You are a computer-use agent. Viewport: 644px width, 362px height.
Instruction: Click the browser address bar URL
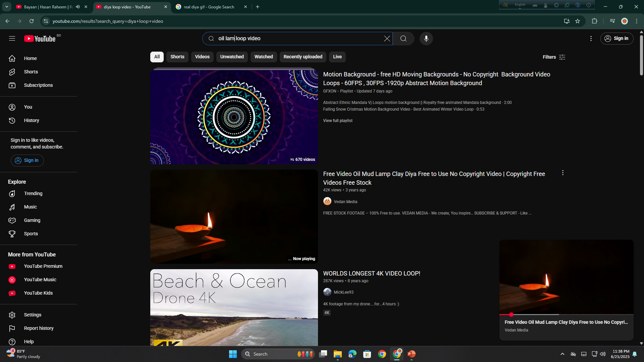pyautogui.click(x=108, y=21)
